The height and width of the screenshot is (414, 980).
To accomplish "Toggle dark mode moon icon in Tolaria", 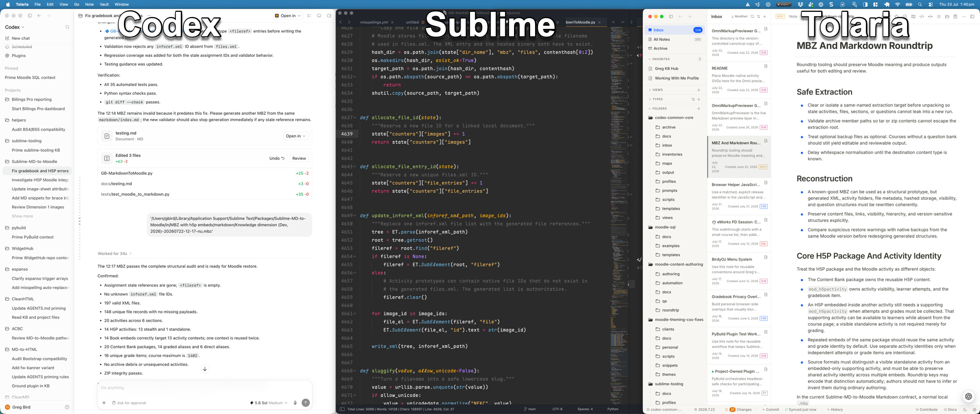I will click(x=965, y=410).
